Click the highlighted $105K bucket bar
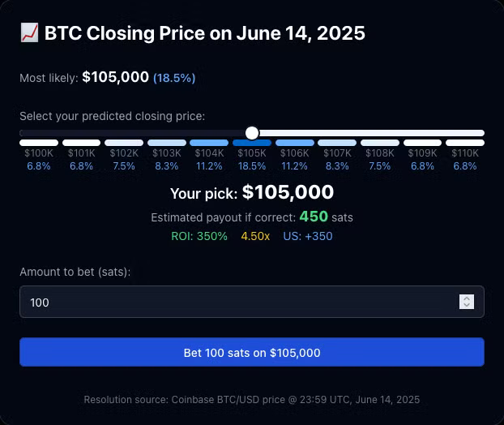504x425 pixels. click(252, 144)
